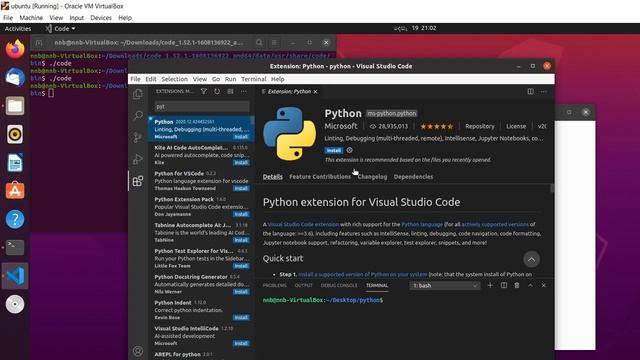Open the Extensions view icon

pyautogui.click(x=138, y=181)
